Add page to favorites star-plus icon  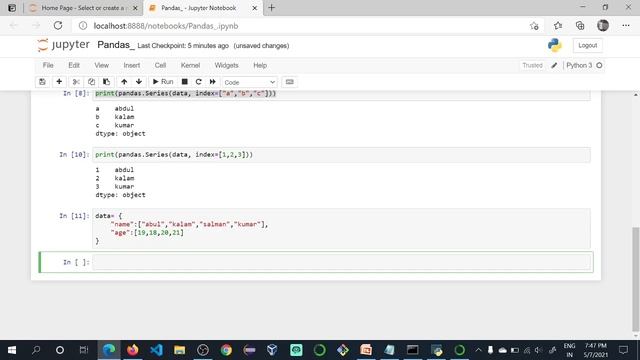[x=534, y=26]
